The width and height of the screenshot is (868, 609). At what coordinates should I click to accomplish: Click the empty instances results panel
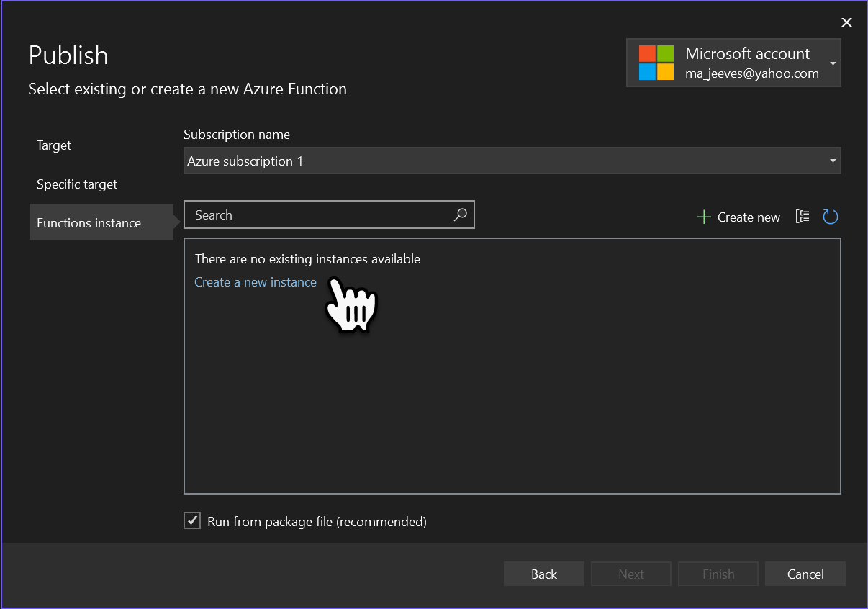click(x=512, y=396)
